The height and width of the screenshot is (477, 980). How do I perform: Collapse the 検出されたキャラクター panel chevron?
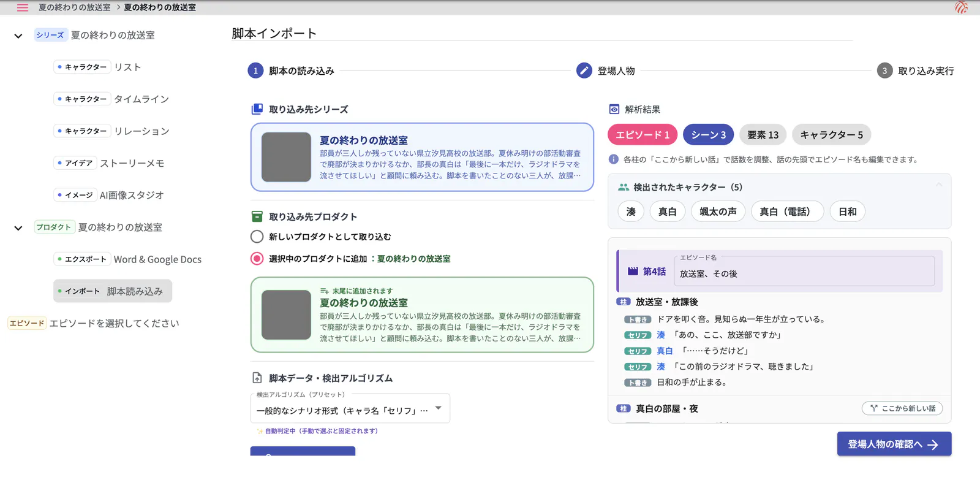coord(939,185)
